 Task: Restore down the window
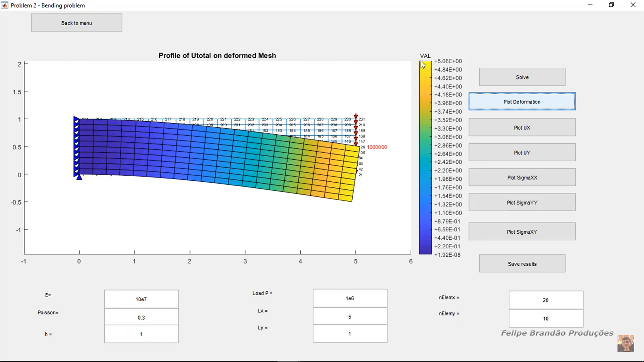[611, 5]
